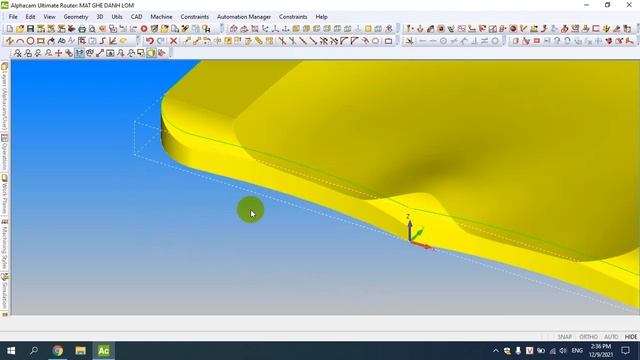640x360 pixels.
Task: Click Alphacam icon in taskbar
Action: point(103,351)
